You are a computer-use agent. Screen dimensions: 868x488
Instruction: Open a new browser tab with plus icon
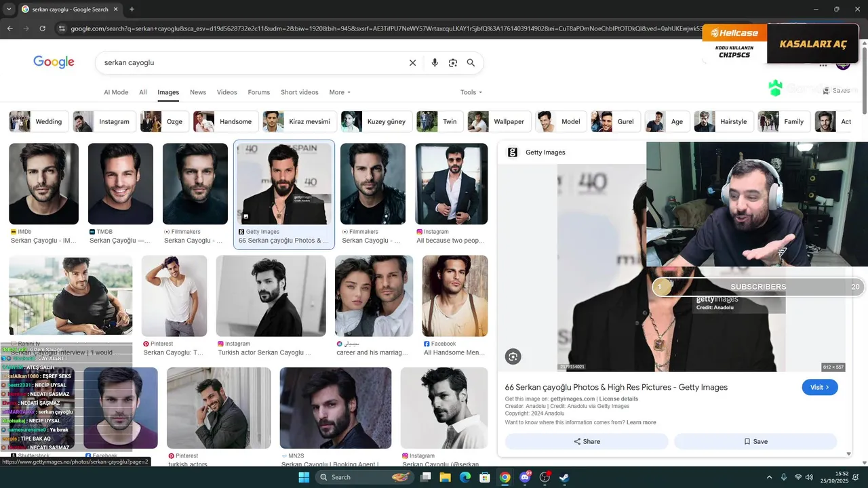pyautogui.click(x=132, y=9)
